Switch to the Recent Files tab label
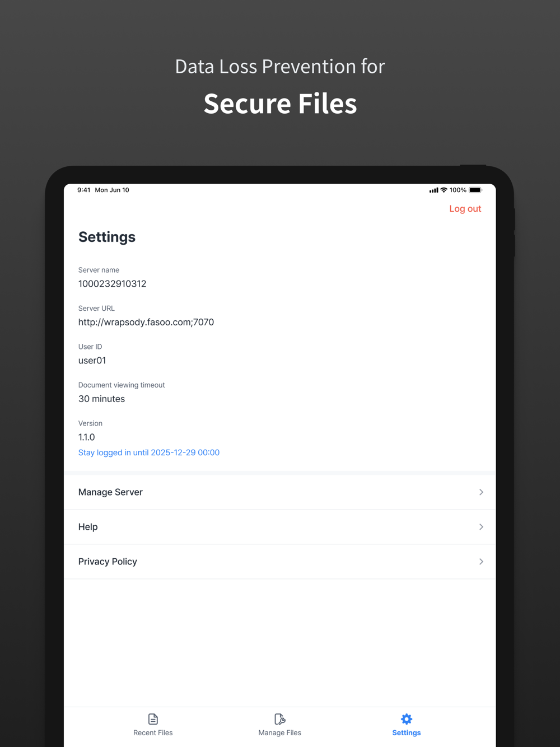Viewport: 560px width, 747px height. 153,733
